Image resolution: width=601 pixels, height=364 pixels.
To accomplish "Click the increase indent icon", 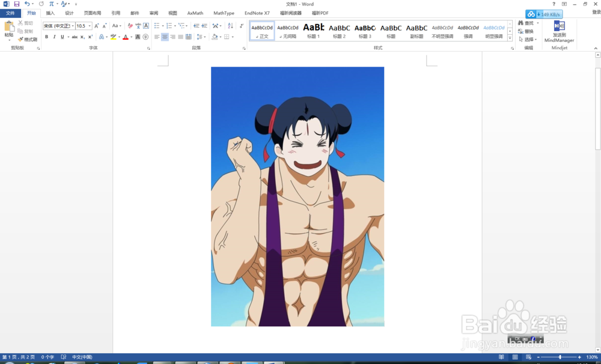I will click(204, 26).
